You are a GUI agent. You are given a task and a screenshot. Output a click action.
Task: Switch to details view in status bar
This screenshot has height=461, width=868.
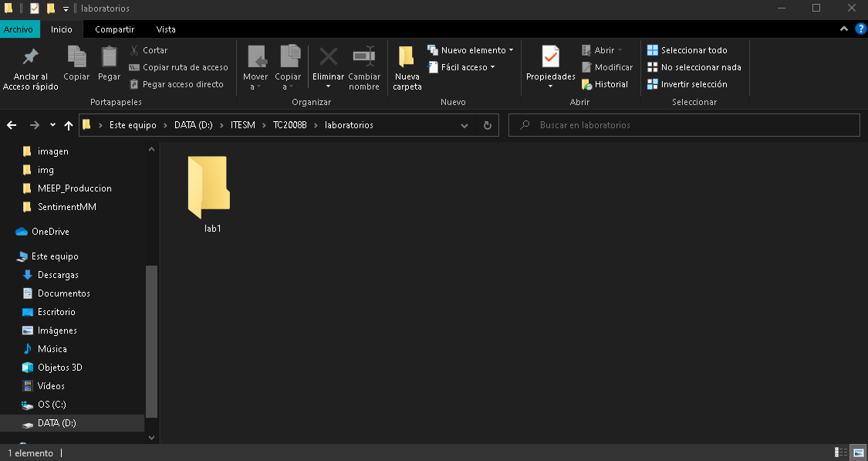pos(841,453)
